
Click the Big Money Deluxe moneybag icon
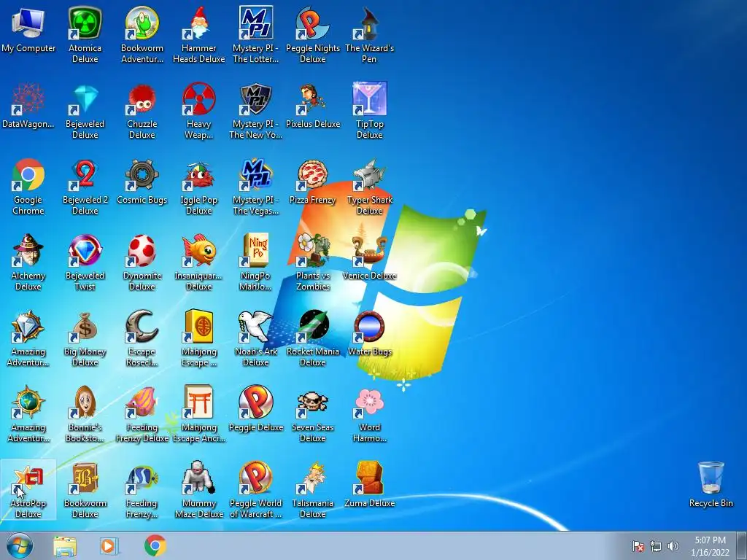tap(85, 326)
